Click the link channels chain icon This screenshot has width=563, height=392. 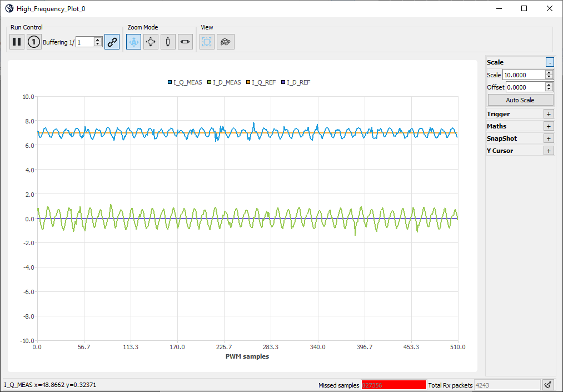coord(112,42)
